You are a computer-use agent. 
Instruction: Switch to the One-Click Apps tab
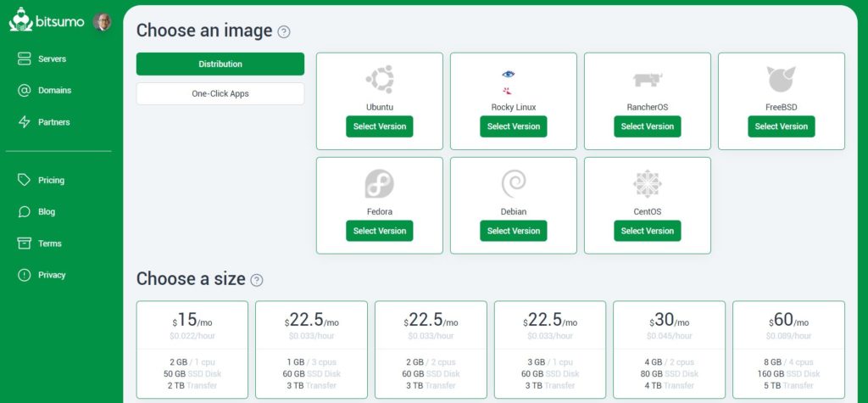[220, 93]
